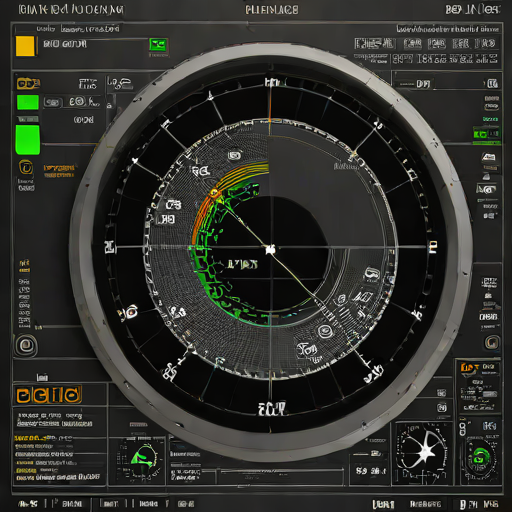512x512 pixels.
Task: Click the tall green rectangle indicator on the left
Action: [28, 140]
